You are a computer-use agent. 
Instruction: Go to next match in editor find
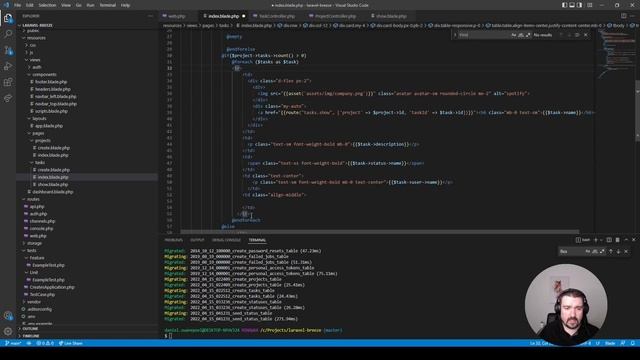[569, 35]
